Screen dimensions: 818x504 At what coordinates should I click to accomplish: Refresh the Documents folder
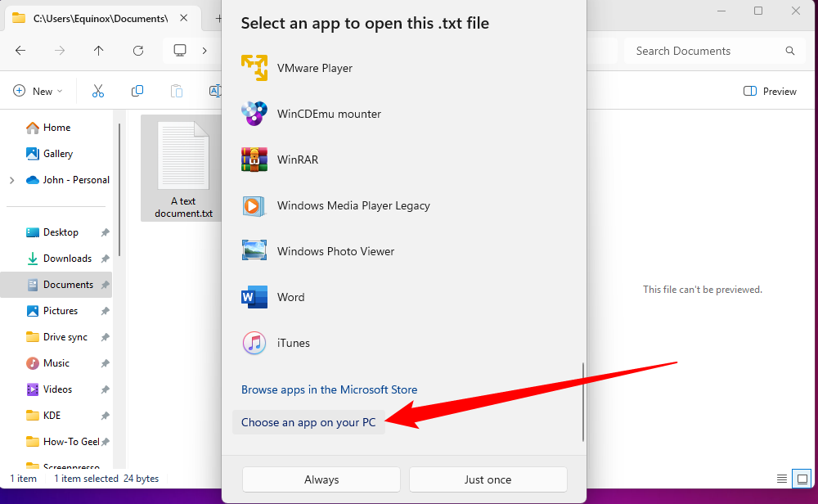point(138,51)
